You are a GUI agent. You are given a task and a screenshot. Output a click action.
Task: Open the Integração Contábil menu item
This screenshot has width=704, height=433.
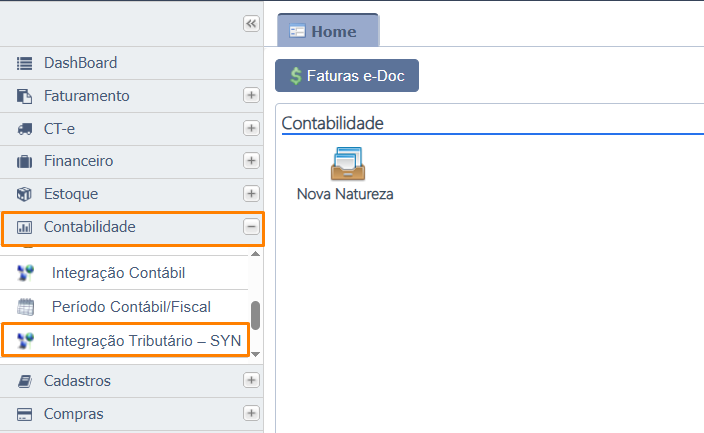pos(118,273)
